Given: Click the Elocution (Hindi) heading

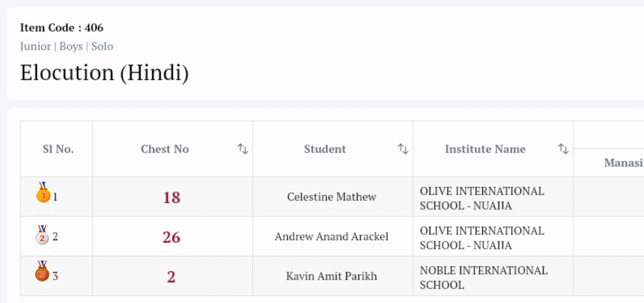Looking at the screenshot, I should (x=104, y=73).
